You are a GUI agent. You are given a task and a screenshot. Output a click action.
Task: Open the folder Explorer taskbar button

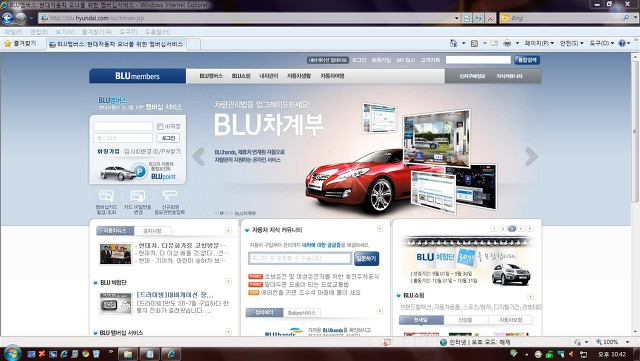(x=128, y=354)
